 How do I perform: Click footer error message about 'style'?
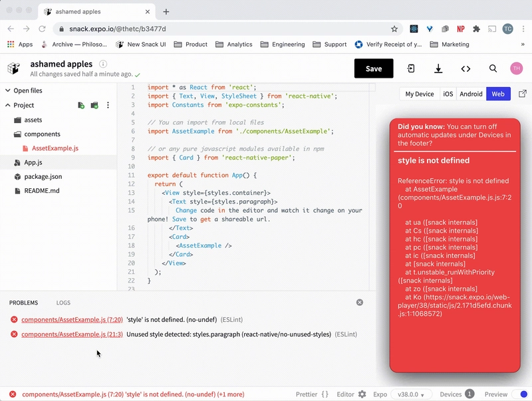pyautogui.click(x=133, y=394)
